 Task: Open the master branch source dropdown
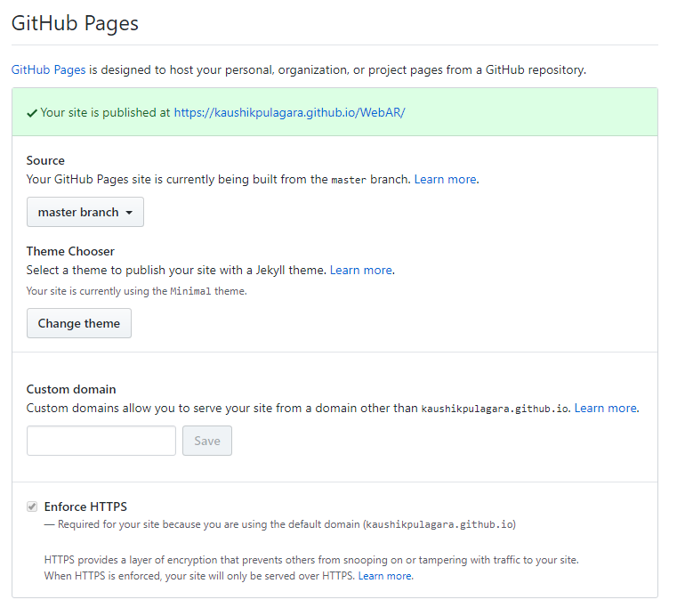coord(85,212)
